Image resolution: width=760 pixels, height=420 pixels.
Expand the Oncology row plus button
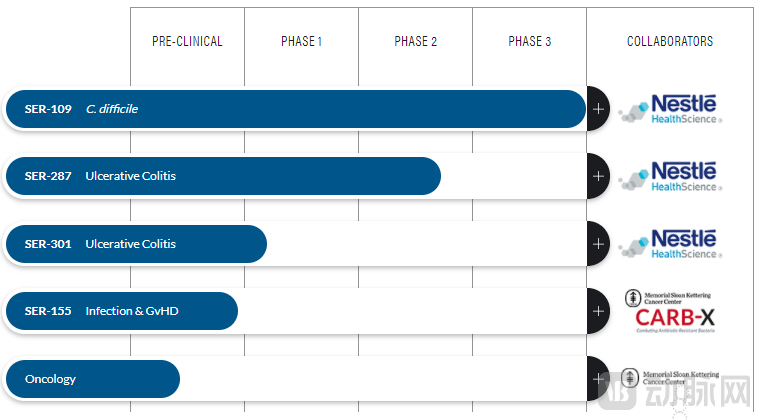pyautogui.click(x=598, y=379)
